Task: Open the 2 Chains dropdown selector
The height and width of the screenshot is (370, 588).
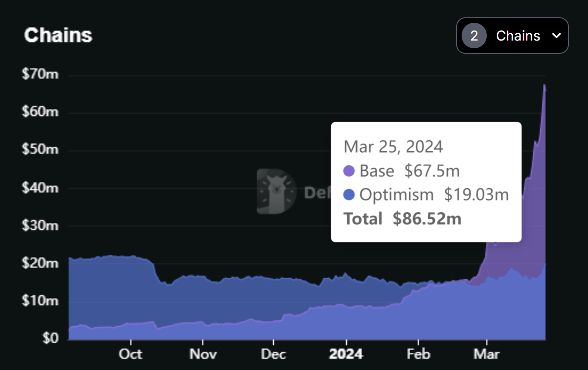Action: tap(512, 36)
